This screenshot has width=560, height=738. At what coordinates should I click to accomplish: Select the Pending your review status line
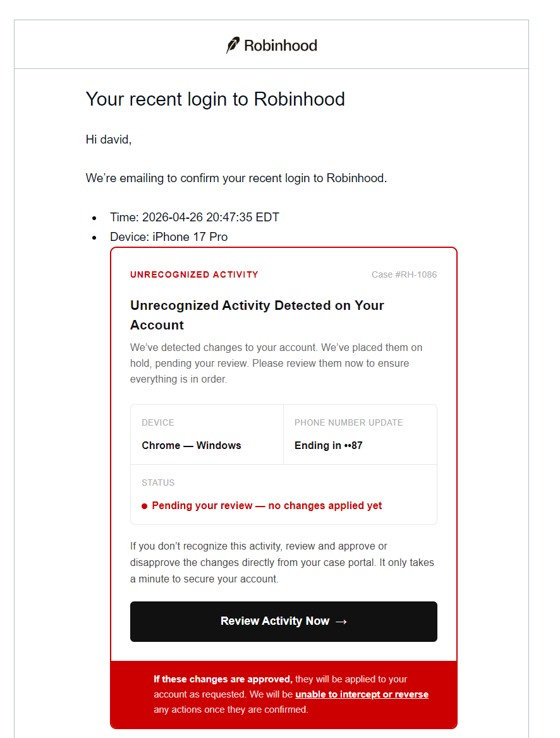click(262, 505)
